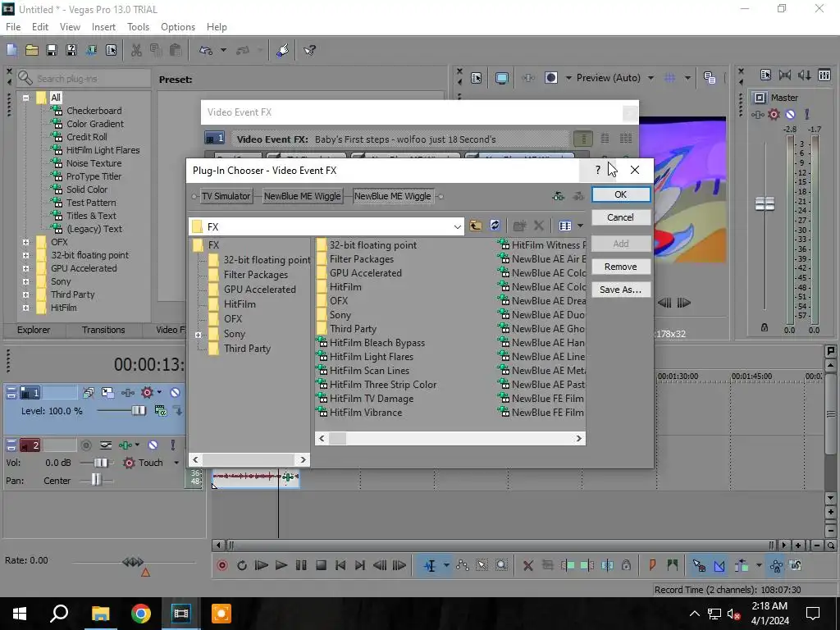This screenshot has height=630, width=840.
Task: Open the Options menu
Action: click(x=178, y=27)
